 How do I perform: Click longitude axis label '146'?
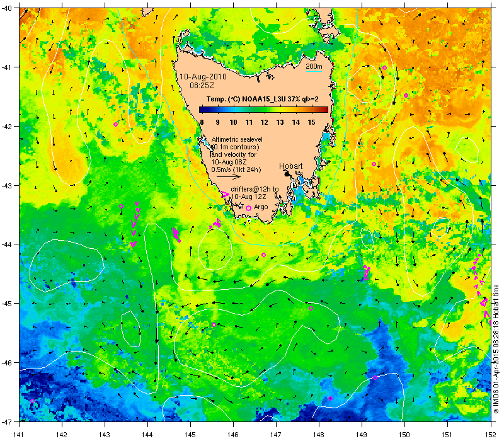pyautogui.click(x=233, y=435)
